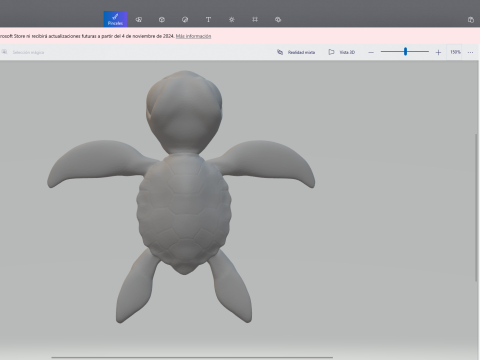Open Realidad mixta view
480x360 pixels.
click(x=296, y=52)
